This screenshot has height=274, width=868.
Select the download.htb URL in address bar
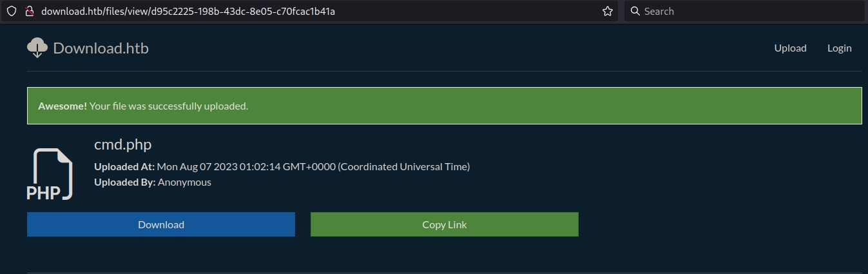[188, 11]
